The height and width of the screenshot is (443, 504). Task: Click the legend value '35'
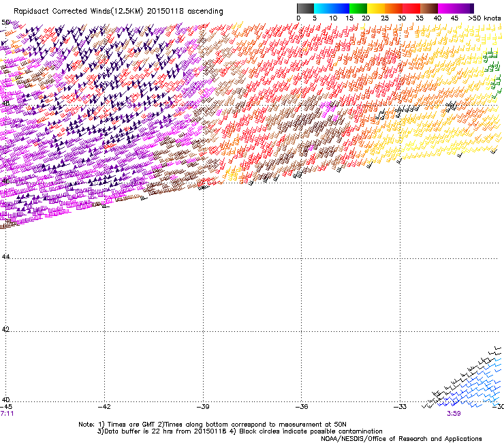tap(420, 18)
